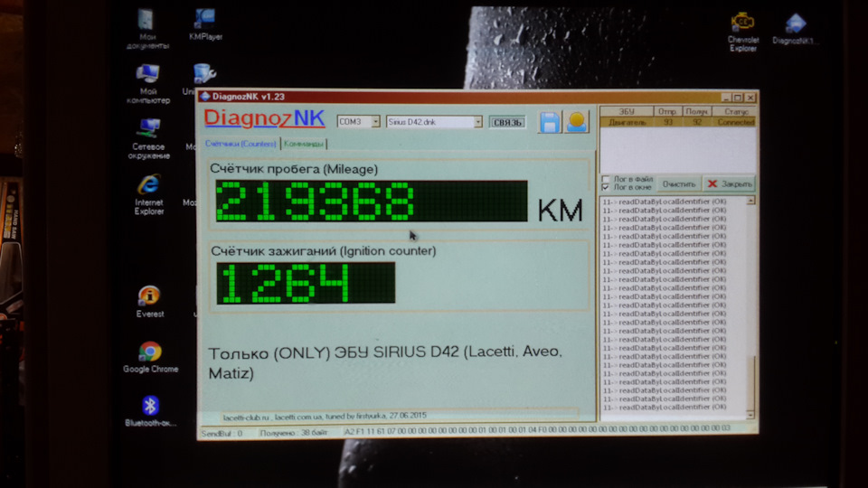Screen dimensions: 868x488
Task: Open the COM3 port dropdown
Action: coord(375,122)
